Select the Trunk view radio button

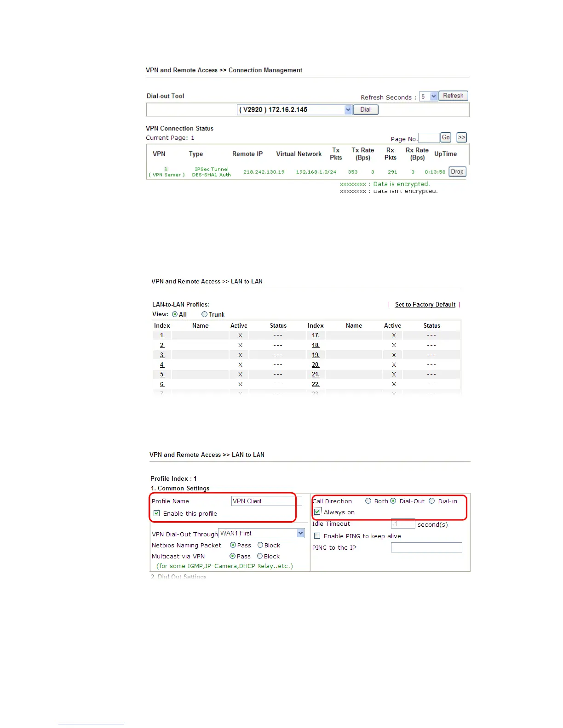point(204,314)
